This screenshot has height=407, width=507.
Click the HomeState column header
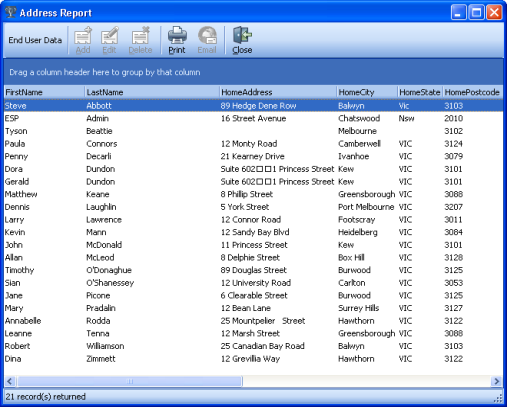pyautogui.click(x=420, y=92)
